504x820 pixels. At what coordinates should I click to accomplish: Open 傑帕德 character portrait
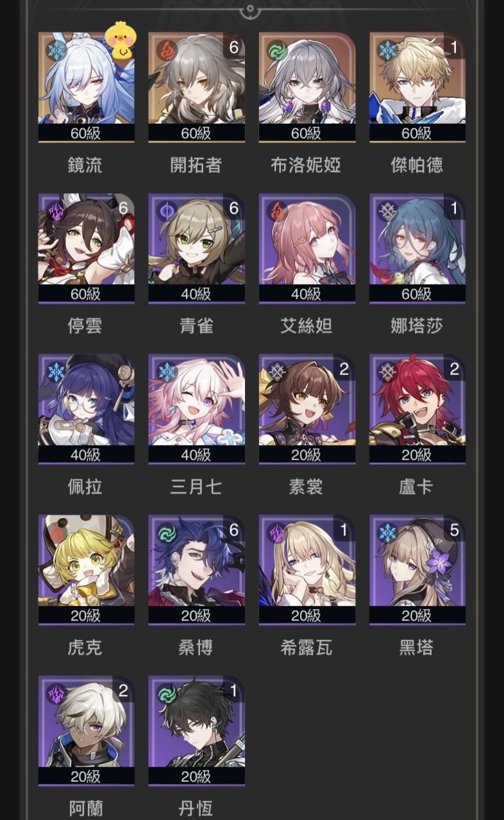point(417,87)
